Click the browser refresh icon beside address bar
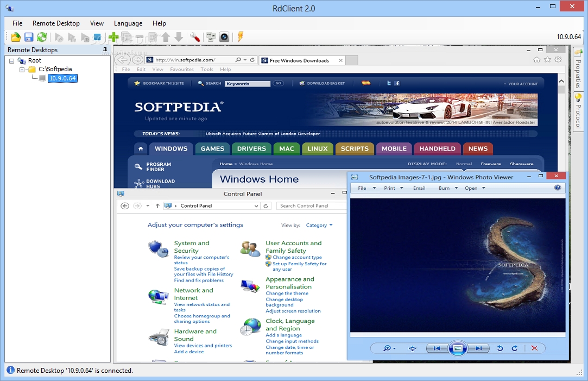The height and width of the screenshot is (381, 588). (x=252, y=60)
